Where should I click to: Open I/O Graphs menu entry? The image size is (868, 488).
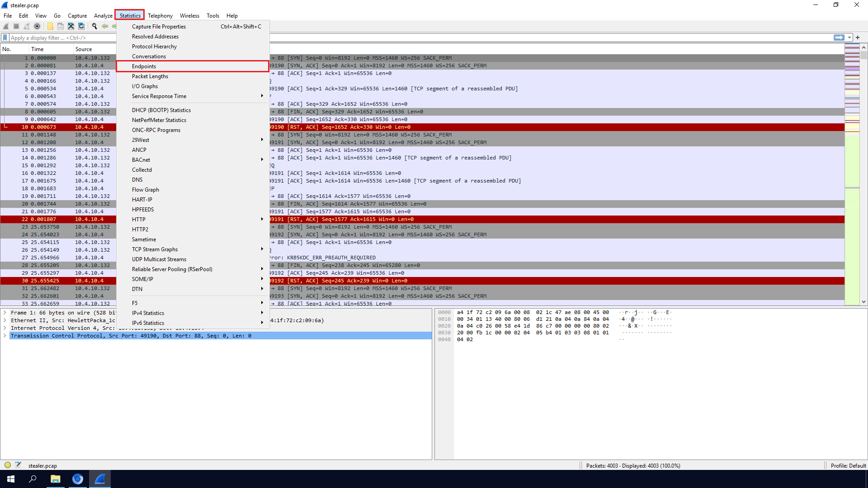point(193,86)
